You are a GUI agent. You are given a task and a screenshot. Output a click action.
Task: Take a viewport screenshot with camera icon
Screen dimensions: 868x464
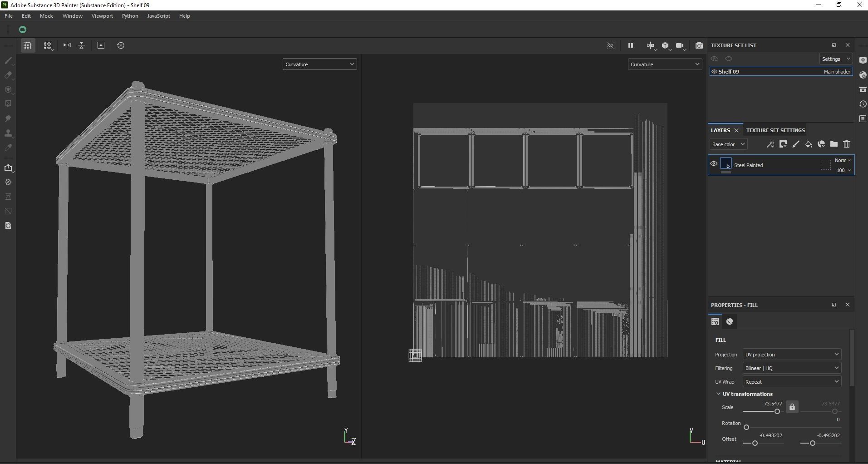(699, 45)
